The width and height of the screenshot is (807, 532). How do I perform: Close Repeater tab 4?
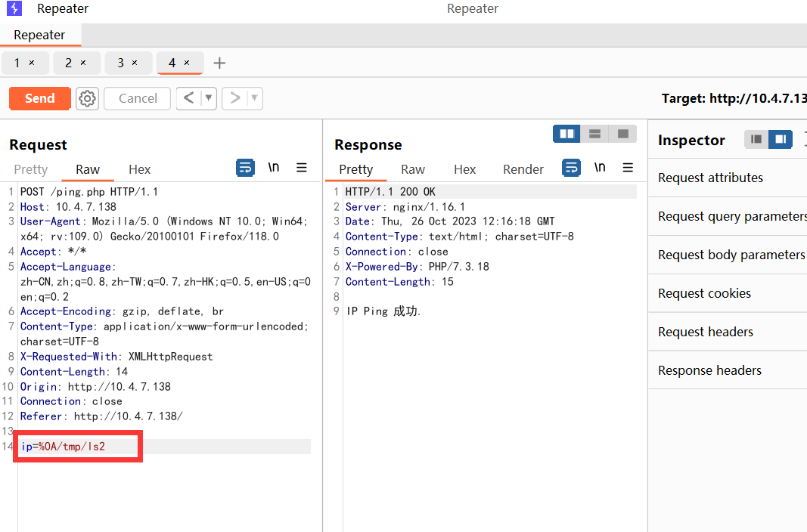pos(187,63)
